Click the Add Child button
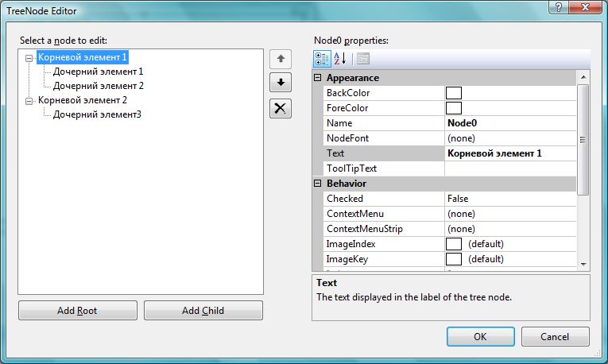 tap(203, 311)
